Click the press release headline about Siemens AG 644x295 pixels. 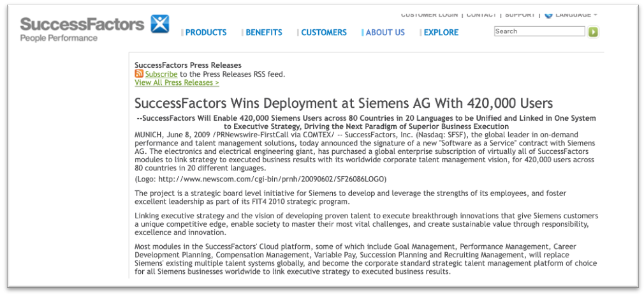click(344, 103)
